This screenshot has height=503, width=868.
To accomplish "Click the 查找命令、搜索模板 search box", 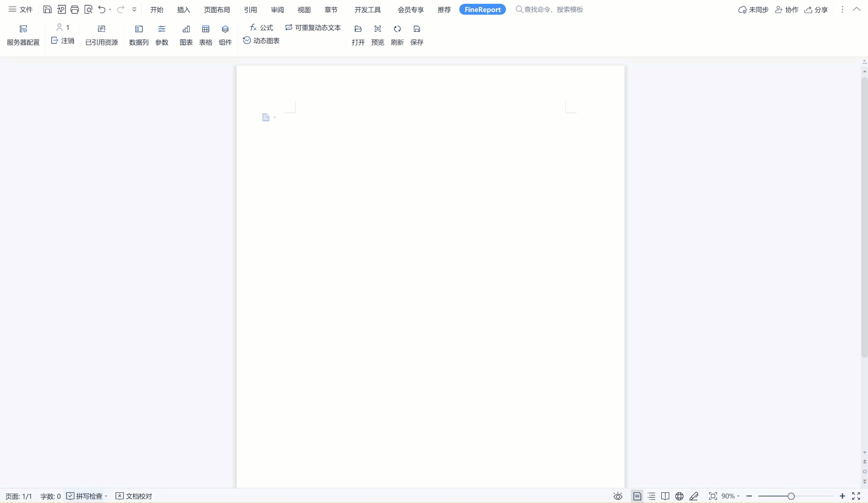I will [550, 9].
